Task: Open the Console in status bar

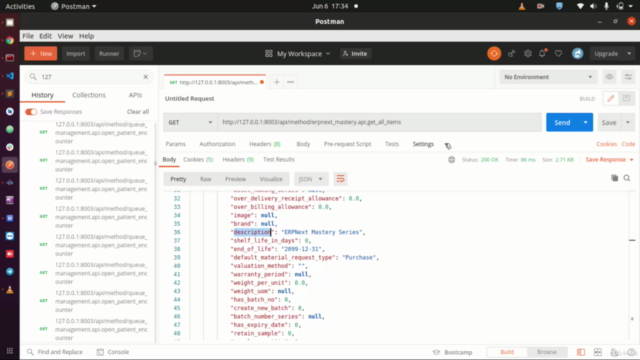Action: tap(113, 352)
